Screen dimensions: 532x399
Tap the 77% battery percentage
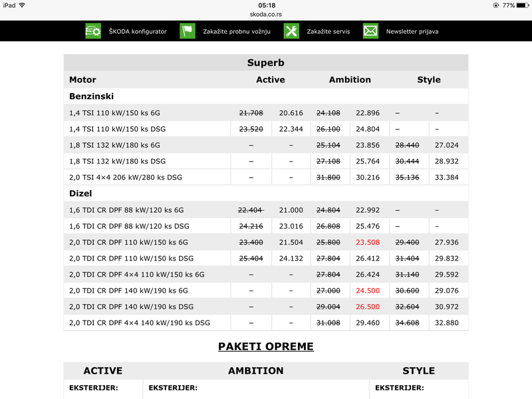tap(509, 5)
